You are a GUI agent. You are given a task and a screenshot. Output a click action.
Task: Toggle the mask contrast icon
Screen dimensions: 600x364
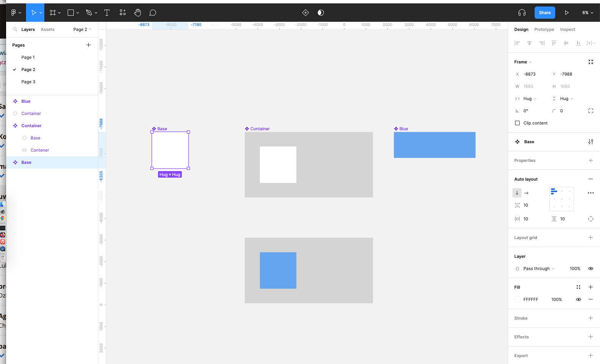coord(321,13)
